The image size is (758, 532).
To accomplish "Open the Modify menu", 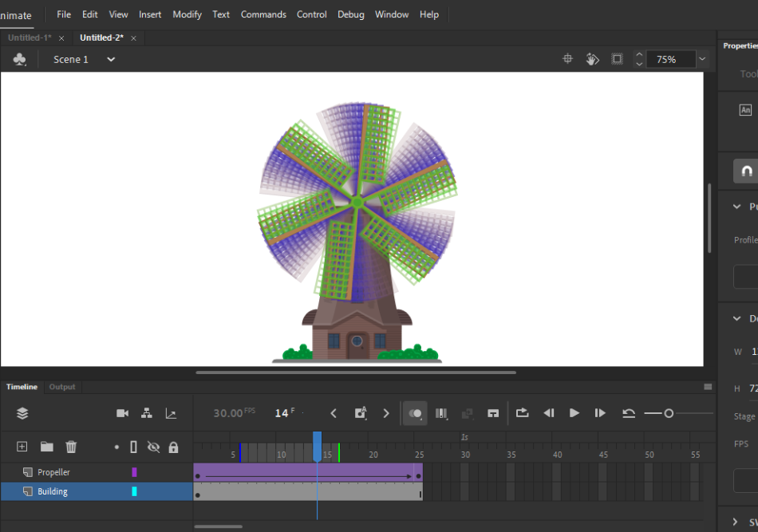I will [187, 14].
